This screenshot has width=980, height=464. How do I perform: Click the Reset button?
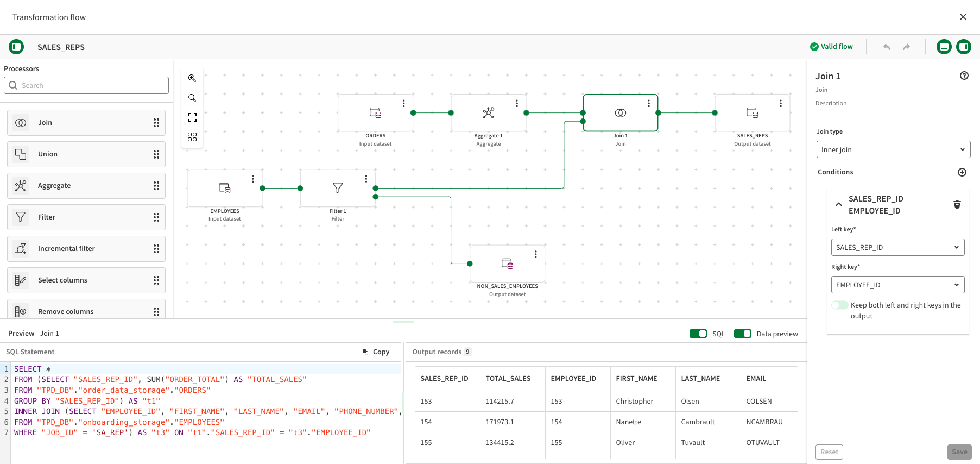click(x=829, y=452)
